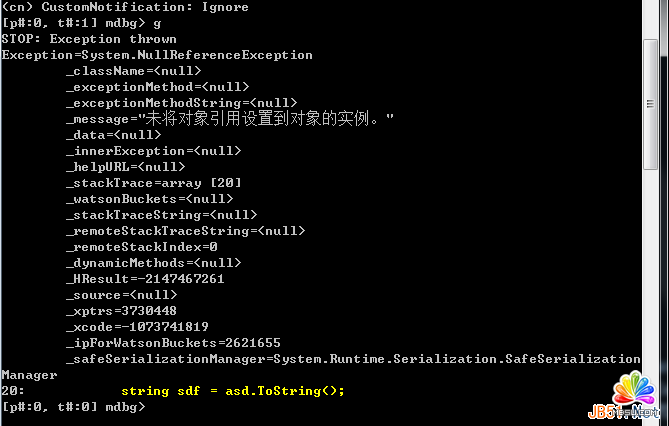
Task: Click the _className=<null> line
Action: coord(133,71)
